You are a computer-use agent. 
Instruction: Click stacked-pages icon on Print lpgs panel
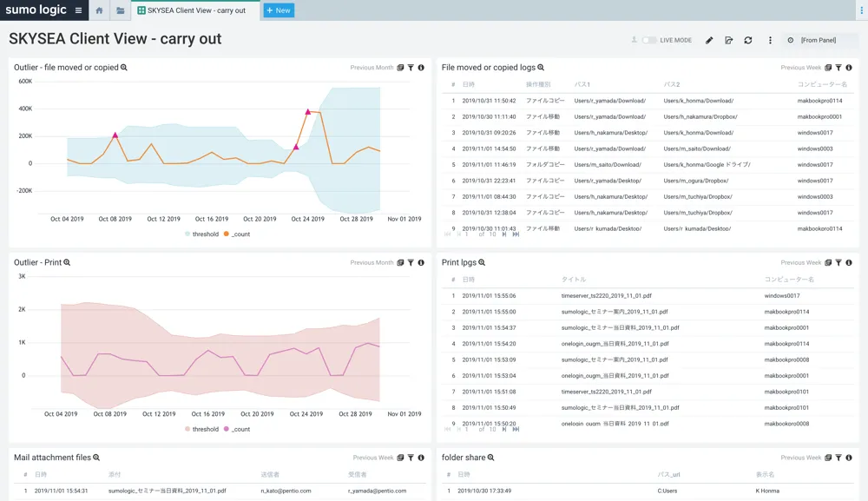[x=828, y=262]
